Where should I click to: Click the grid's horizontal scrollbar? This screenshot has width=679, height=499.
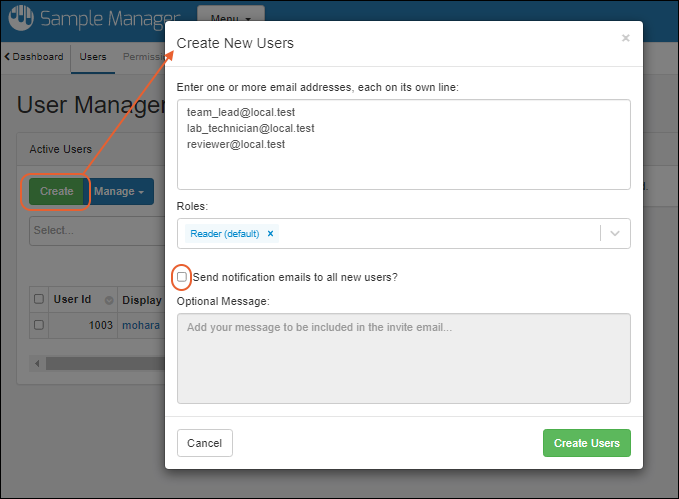pyautogui.click(x=100, y=362)
